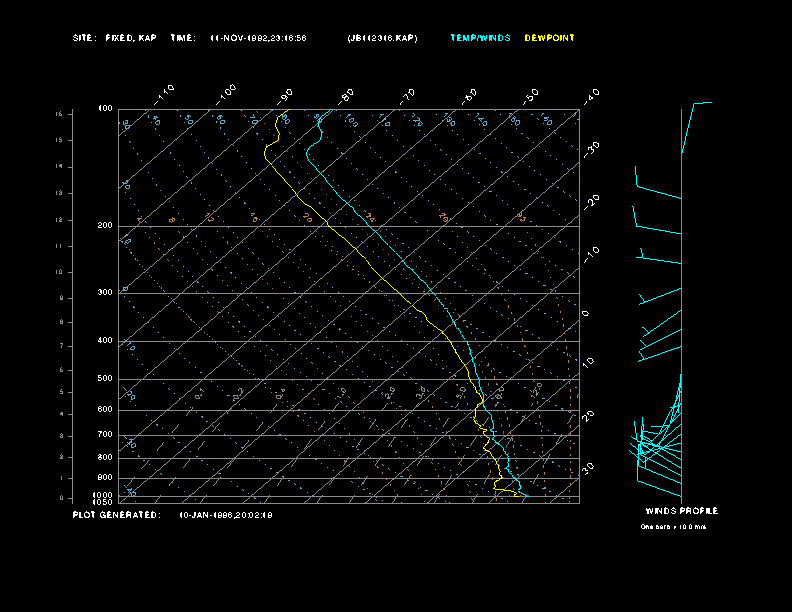Image resolution: width=792 pixels, height=612 pixels.
Task: Click the 200 pressure level label
Action: click(x=104, y=226)
